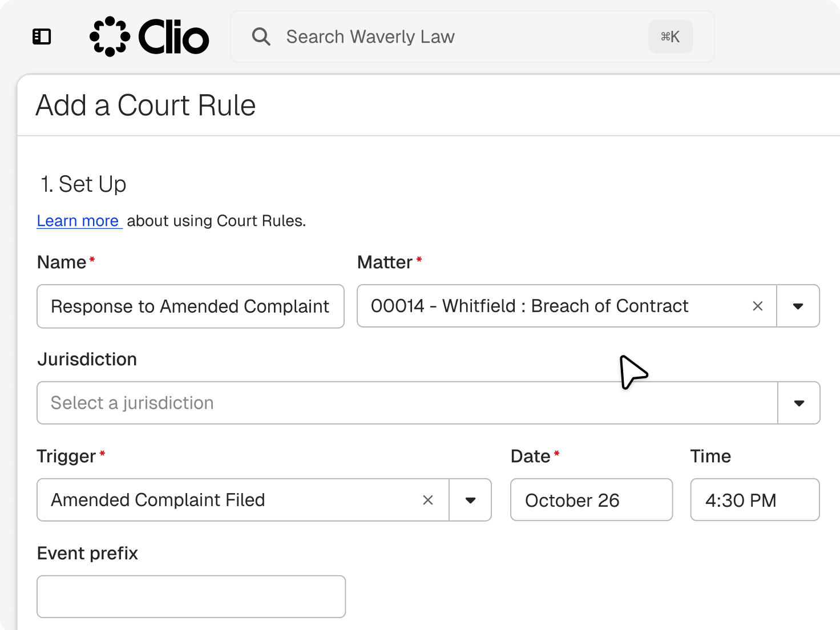Viewport: 840px width, 630px height.
Task: Click the Date label
Action: 531,457
